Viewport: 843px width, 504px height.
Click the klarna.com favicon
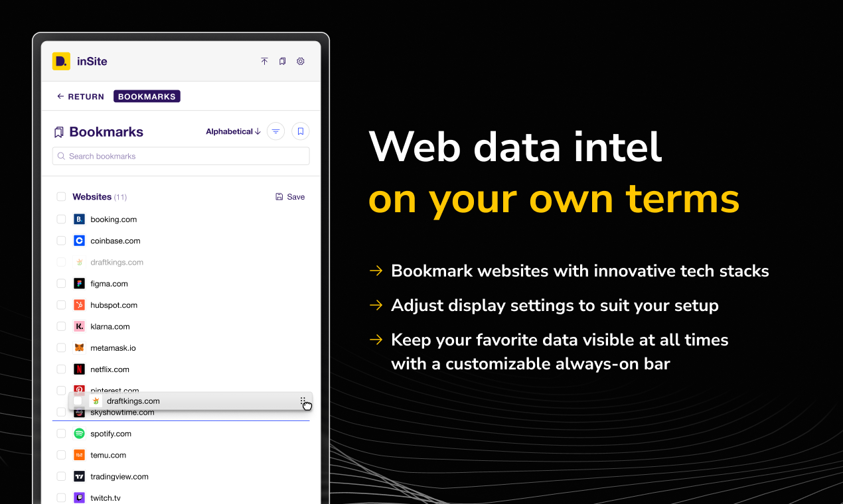[79, 326]
